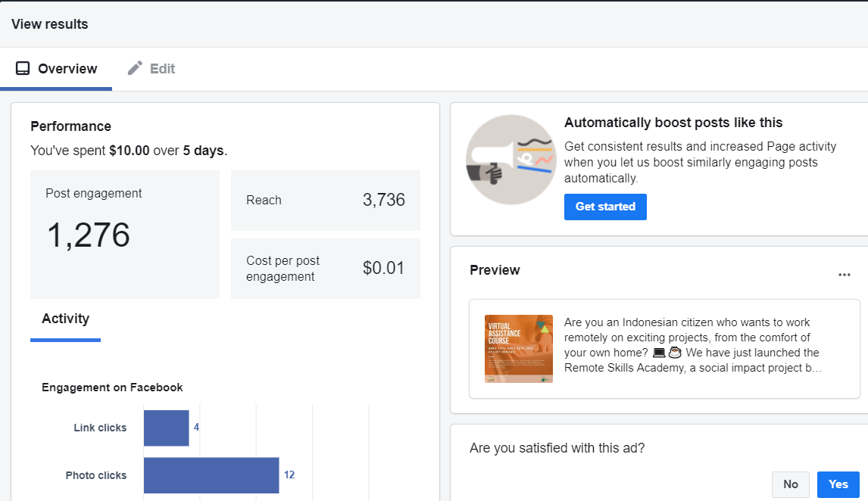Answer Yes to the ad satisfaction question
The height and width of the screenshot is (501, 868).
tap(838, 484)
